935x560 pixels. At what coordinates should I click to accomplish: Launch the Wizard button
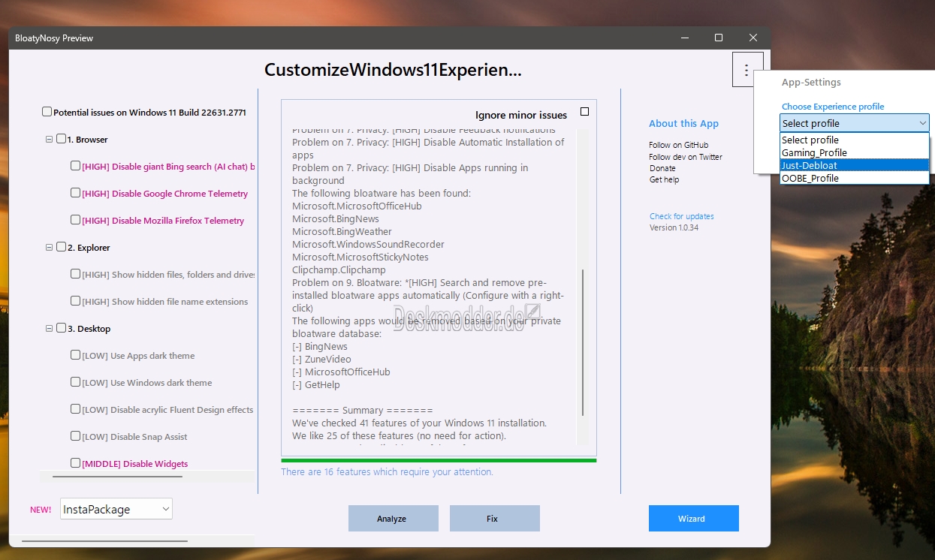coord(693,518)
